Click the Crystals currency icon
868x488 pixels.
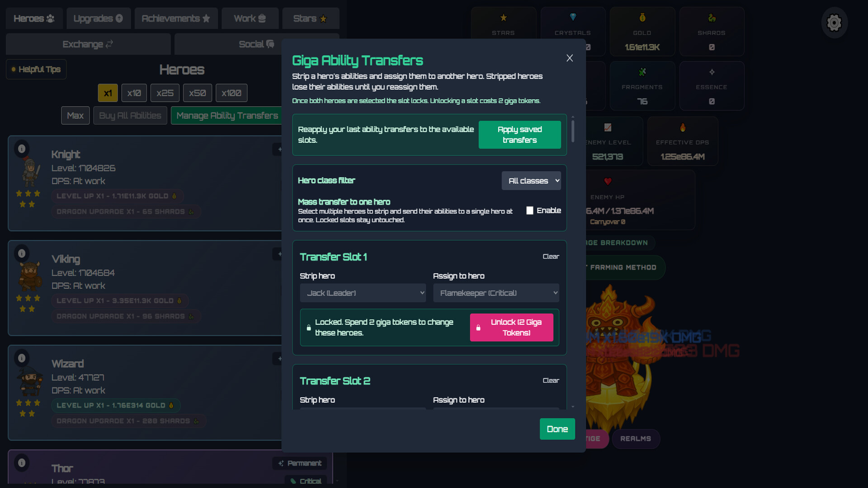click(x=573, y=18)
